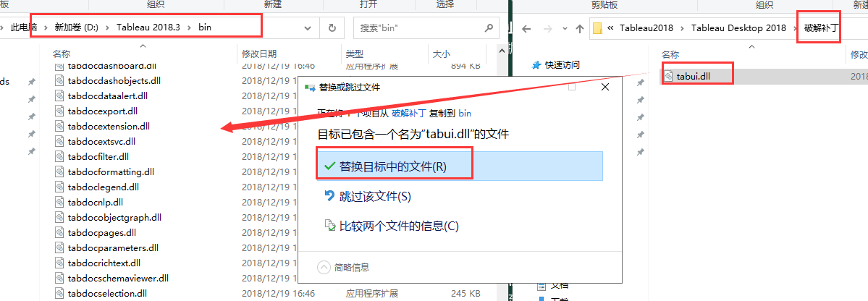
Task: Close the replace or skip files dialog
Action: click(604, 87)
